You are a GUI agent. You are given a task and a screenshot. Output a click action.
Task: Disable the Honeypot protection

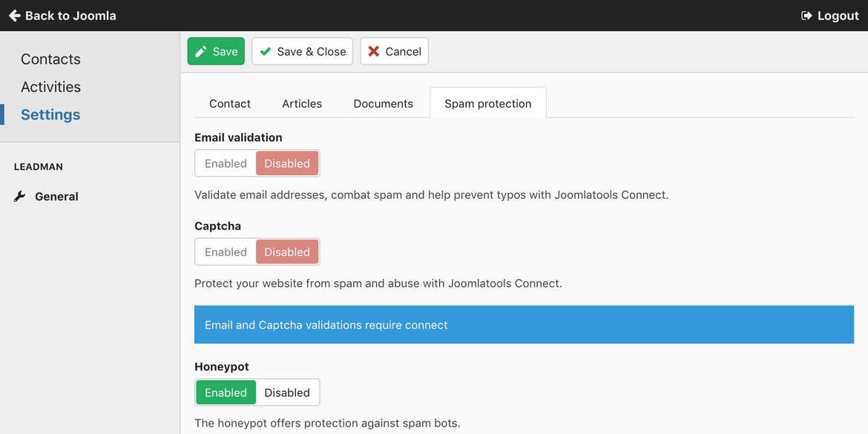click(287, 392)
